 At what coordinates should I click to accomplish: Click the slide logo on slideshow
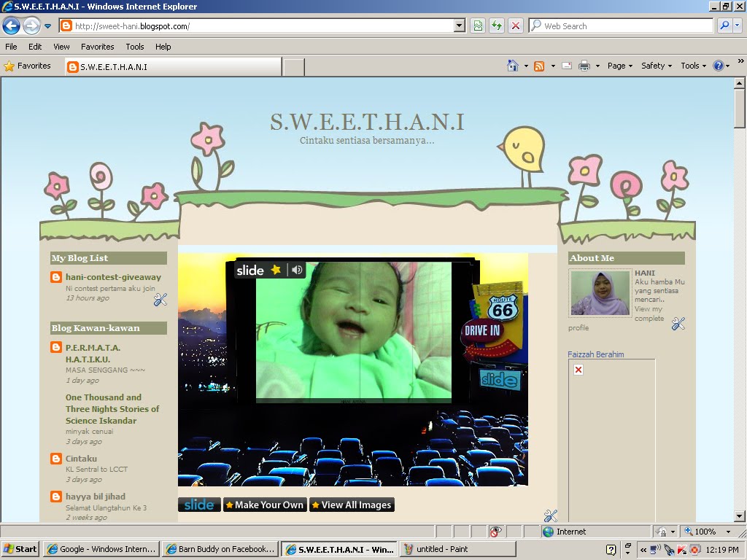click(x=250, y=271)
